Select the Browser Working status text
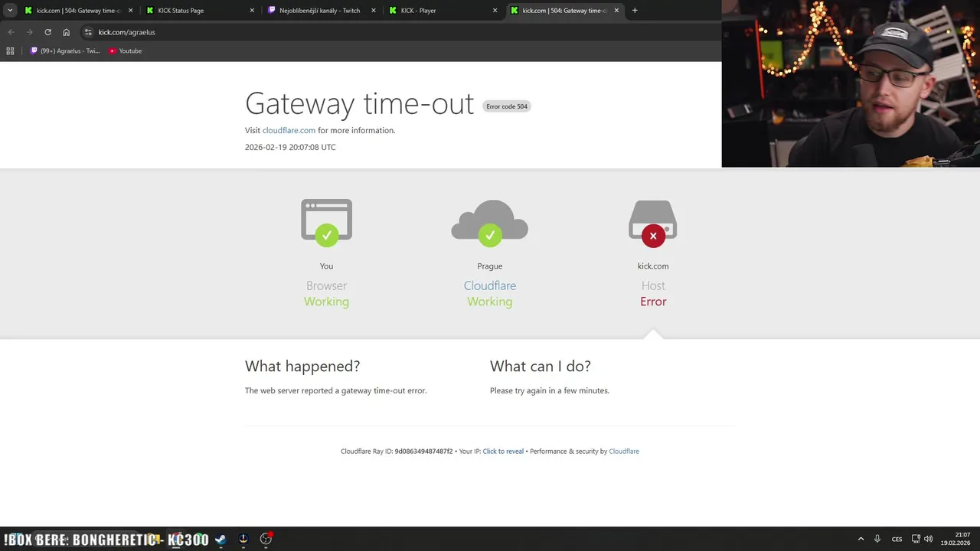 click(x=327, y=302)
